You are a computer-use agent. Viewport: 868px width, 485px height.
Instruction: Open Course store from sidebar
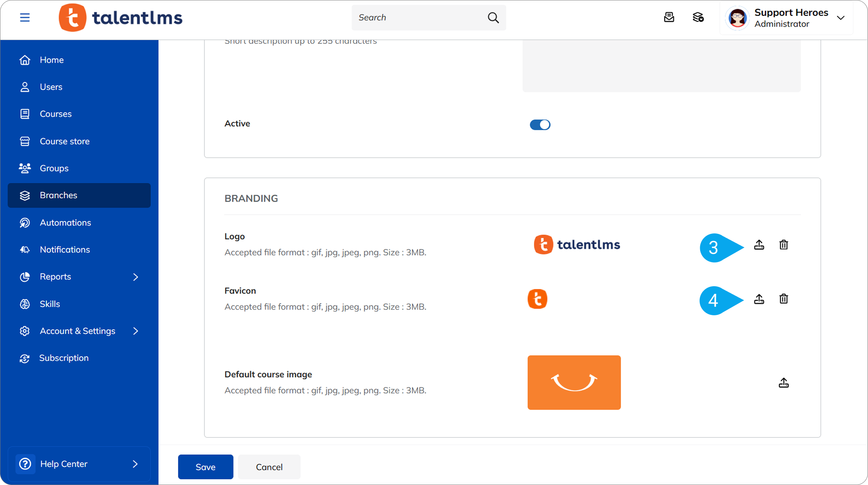click(64, 141)
